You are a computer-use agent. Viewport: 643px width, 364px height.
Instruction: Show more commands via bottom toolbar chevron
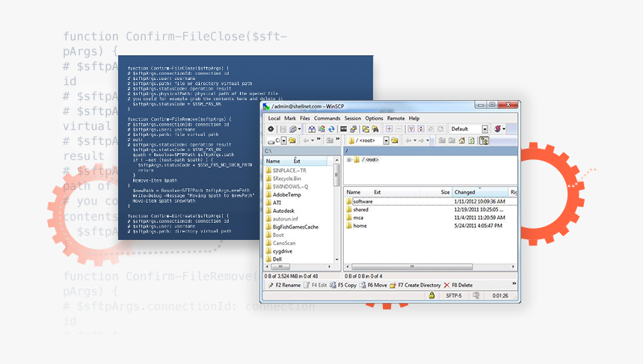pos(514,284)
